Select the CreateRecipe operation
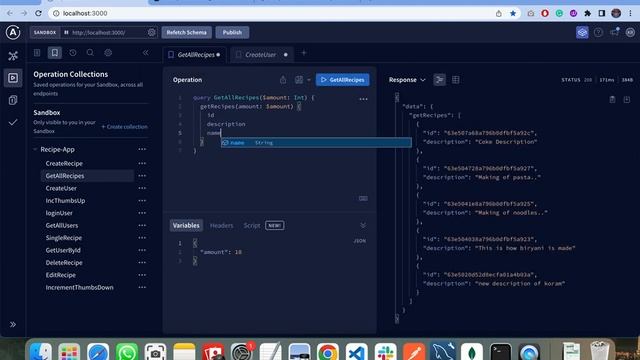This screenshot has width=640, height=360. point(64,163)
